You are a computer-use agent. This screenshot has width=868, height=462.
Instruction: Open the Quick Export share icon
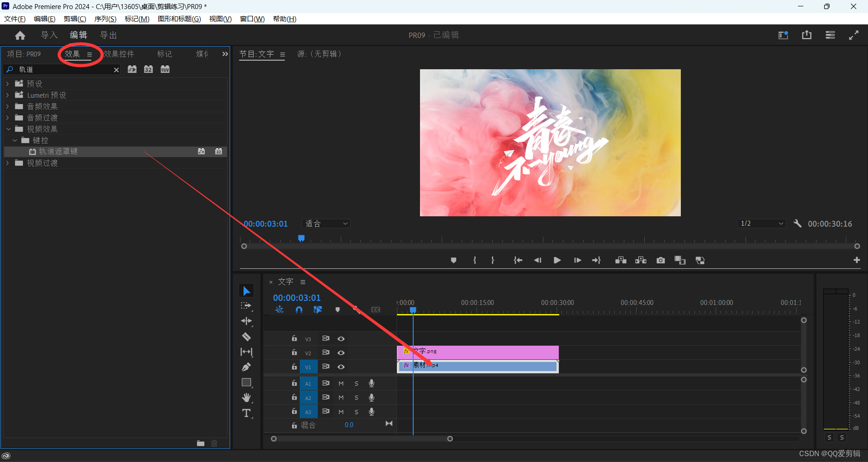[807, 35]
